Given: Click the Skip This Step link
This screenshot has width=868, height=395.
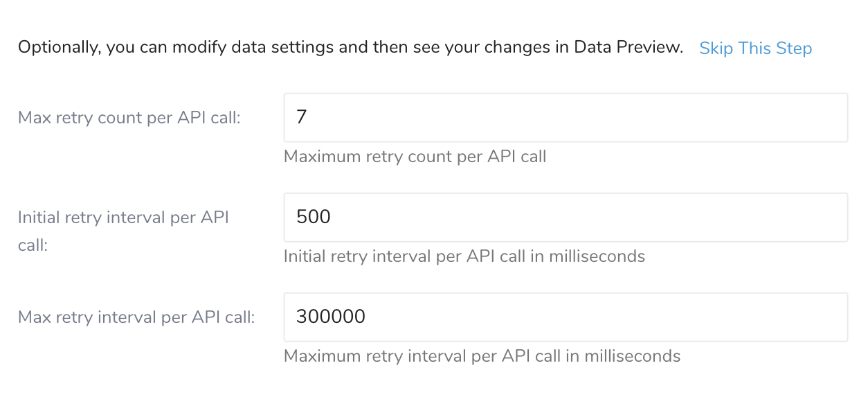Looking at the screenshot, I should coord(755,49).
